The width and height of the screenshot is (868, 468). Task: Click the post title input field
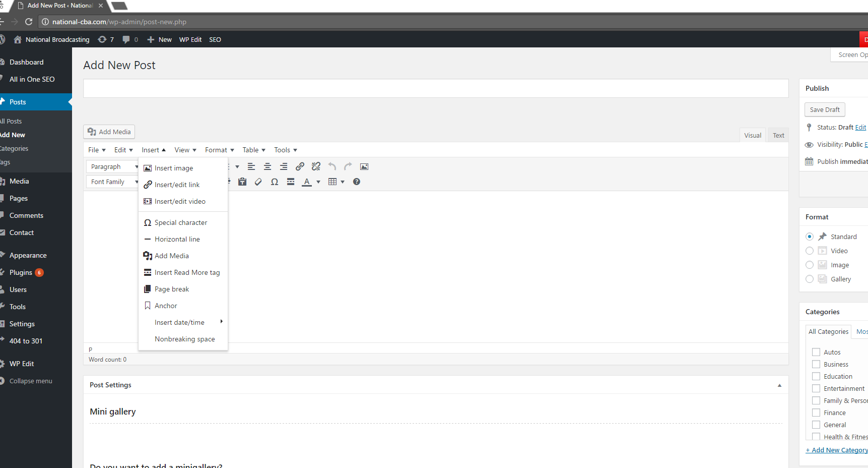click(435, 88)
